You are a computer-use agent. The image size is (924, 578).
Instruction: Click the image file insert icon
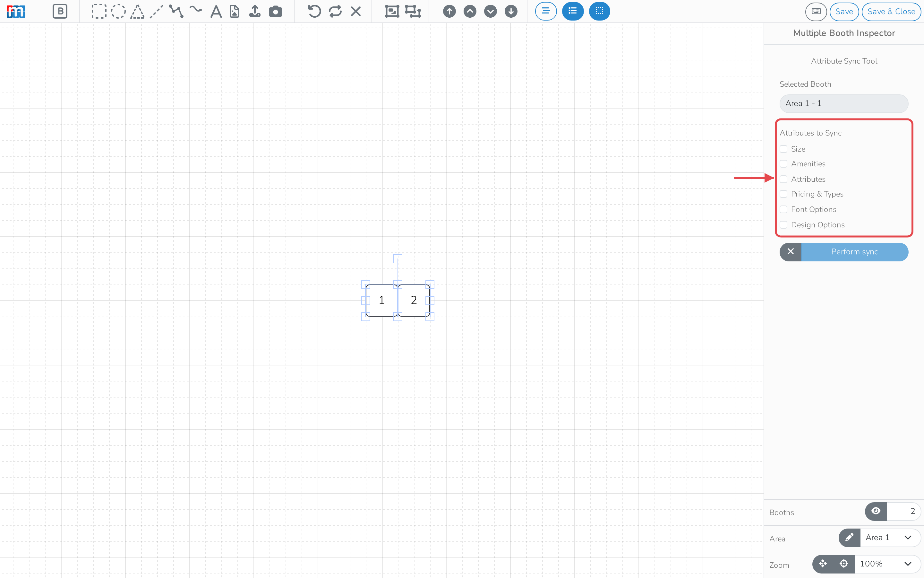[x=235, y=12]
